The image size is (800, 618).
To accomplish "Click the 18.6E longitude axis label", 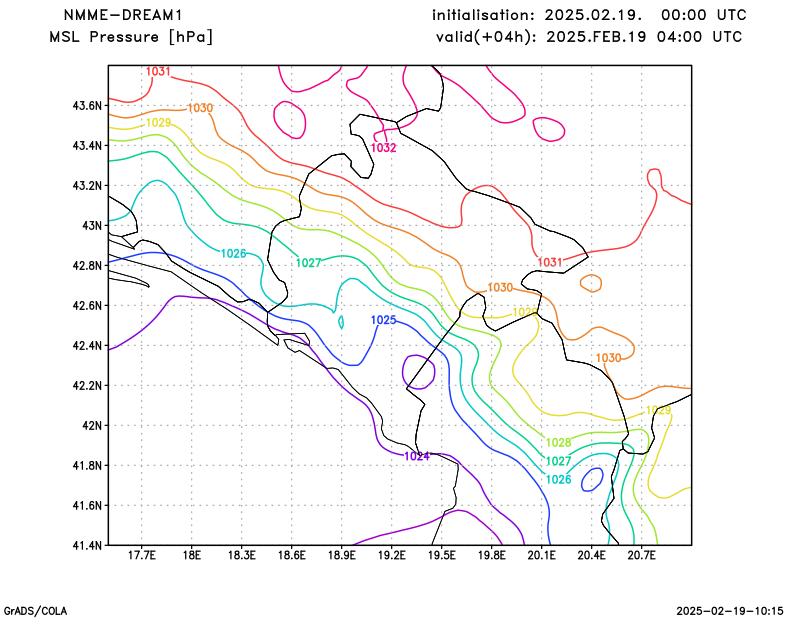I will pyautogui.click(x=291, y=556).
